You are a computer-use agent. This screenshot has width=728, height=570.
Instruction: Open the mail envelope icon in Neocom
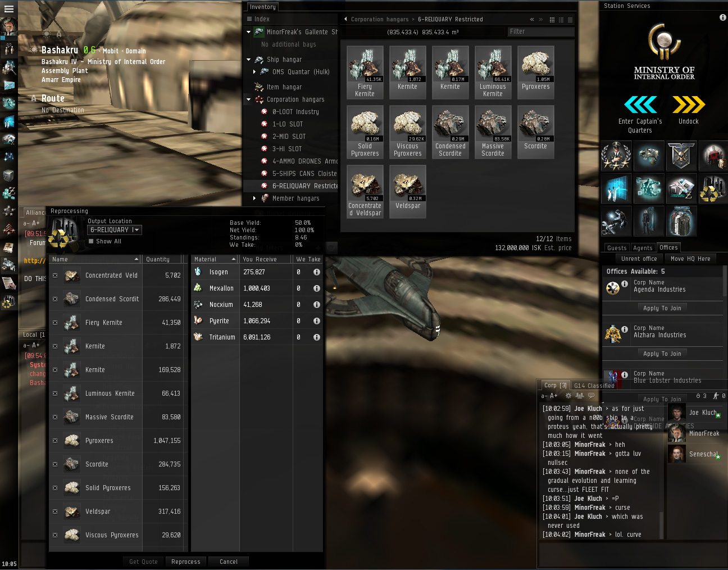click(8, 85)
